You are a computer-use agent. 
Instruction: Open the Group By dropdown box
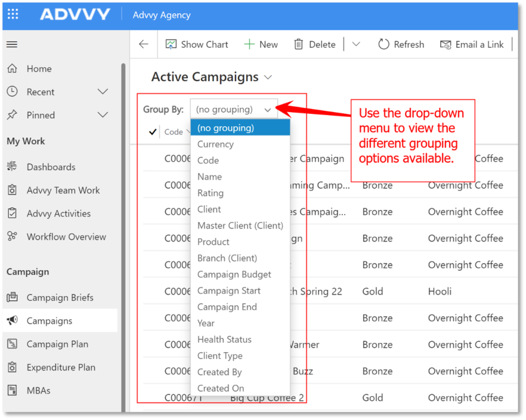(x=233, y=109)
